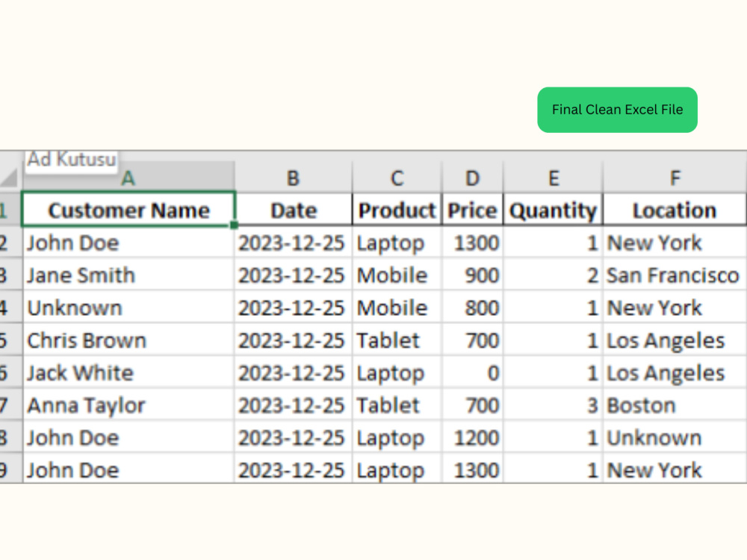Click the cell containing Jane Smith
This screenshot has width=747, height=560.
point(128,275)
